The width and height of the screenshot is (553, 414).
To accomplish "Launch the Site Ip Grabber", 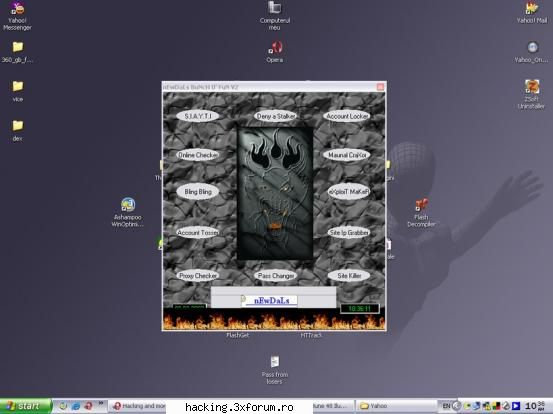I will pos(349,233).
